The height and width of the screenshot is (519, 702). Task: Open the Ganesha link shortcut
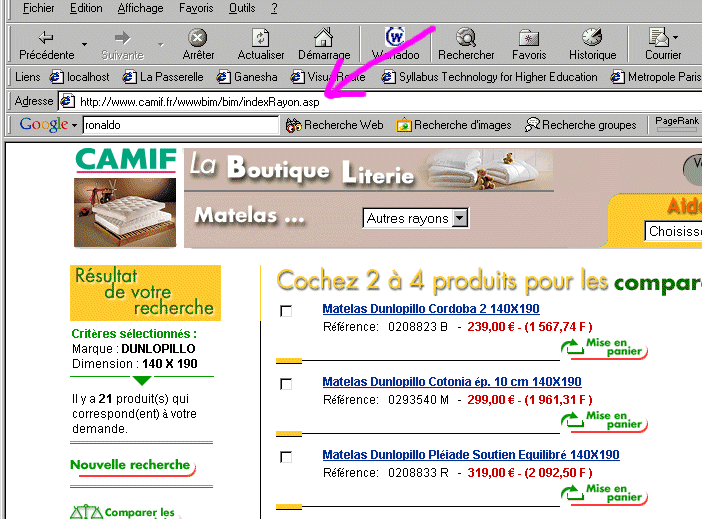point(247,77)
